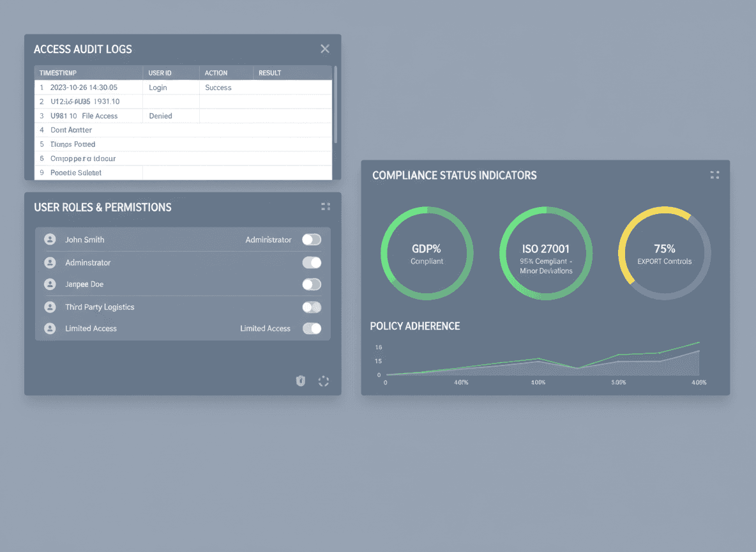This screenshot has width=756, height=552.
Task: Sort by the TIMESTAMP column header
Action: pos(57,72)
